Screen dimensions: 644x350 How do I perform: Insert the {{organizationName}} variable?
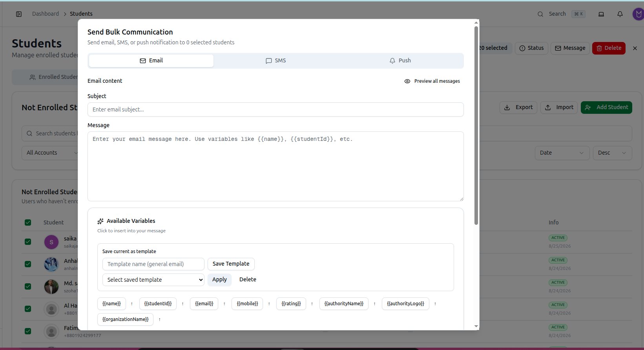click(x=125, y=319)
